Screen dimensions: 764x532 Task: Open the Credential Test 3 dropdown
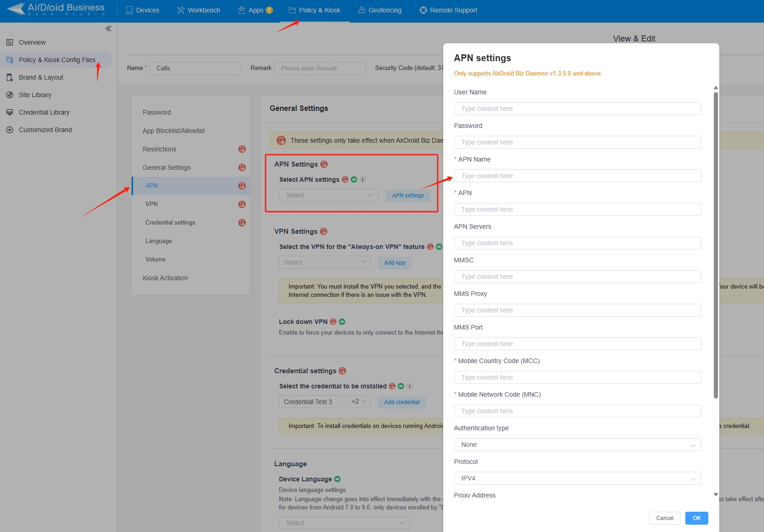(324, 402)
